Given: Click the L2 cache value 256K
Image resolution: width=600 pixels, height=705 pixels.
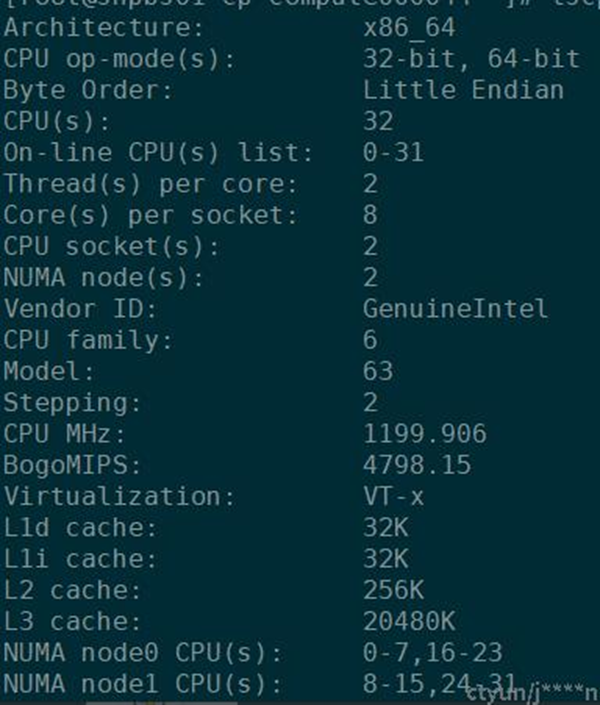Looking at the screenshot, I should coord(393,590).
